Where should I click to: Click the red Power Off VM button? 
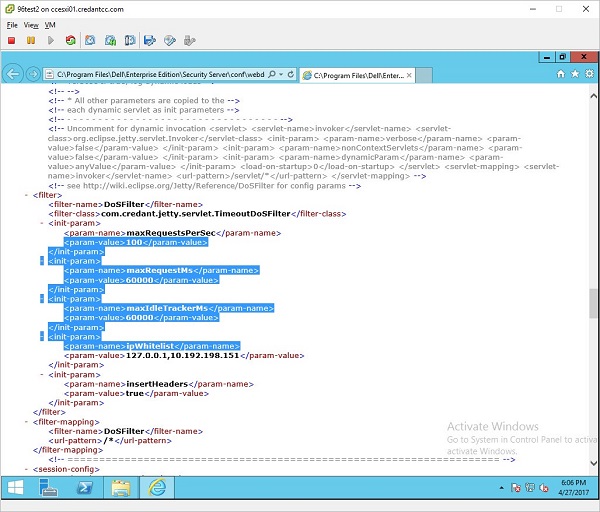pyautogui.click(x=11, y=41)
